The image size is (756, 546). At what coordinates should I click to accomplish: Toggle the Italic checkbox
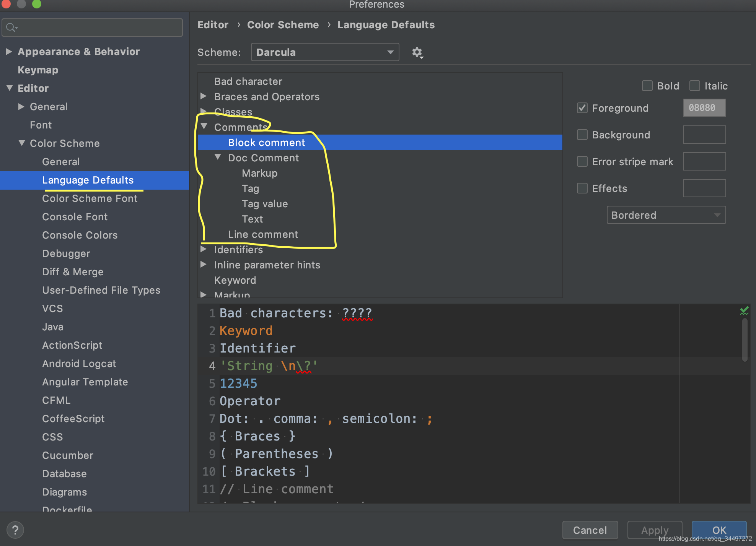point(694,86)
